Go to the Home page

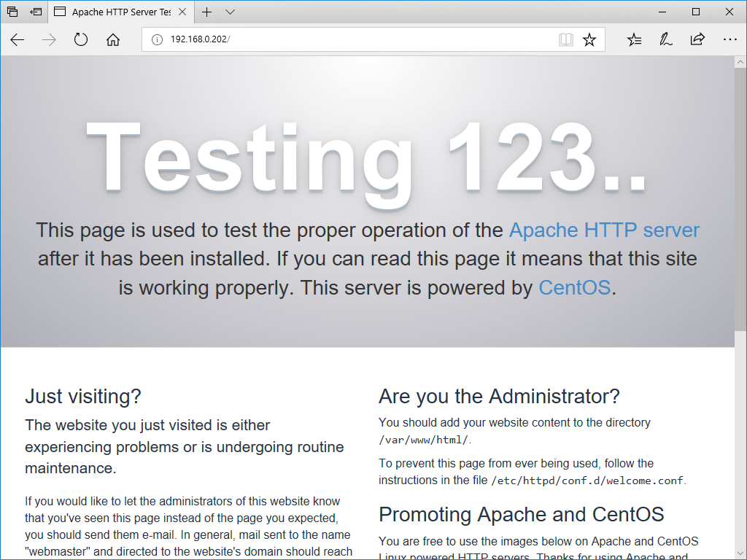pyautogui.click(x=113, y=39)
